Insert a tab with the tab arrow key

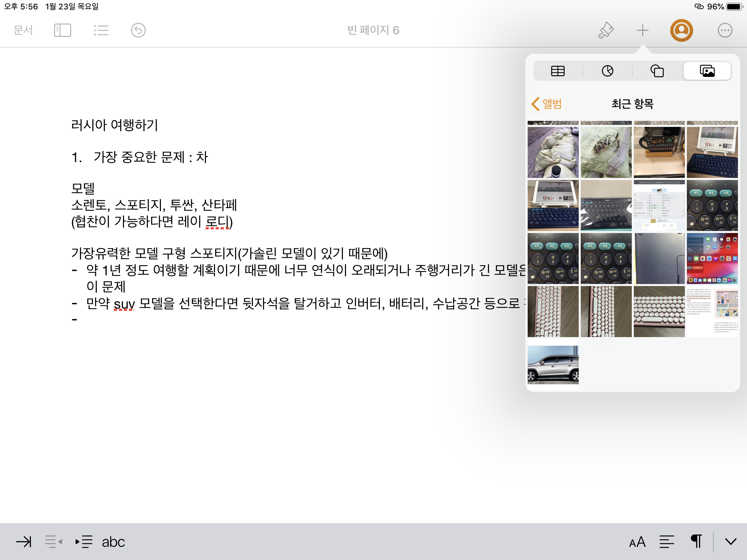[x=24, y=542]
